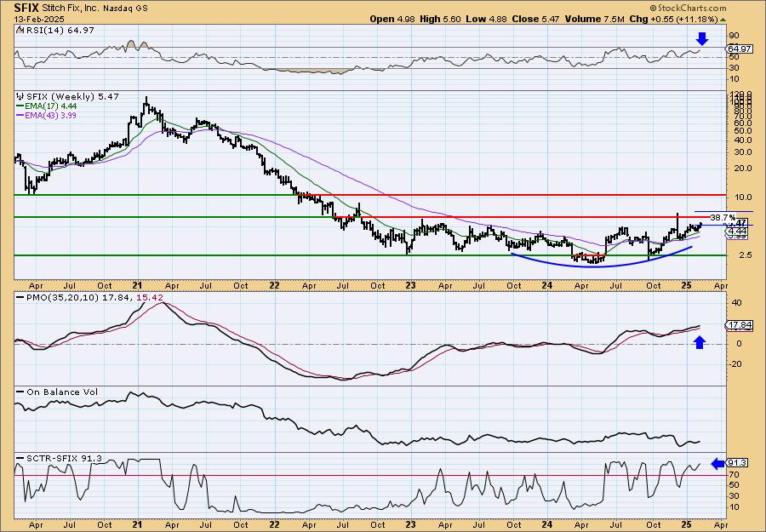The width and height of the screenshot is (766, 532).
Task: Click the SCTR-SFIX 91.3 legend label
Action: click(x=64, y=458)
